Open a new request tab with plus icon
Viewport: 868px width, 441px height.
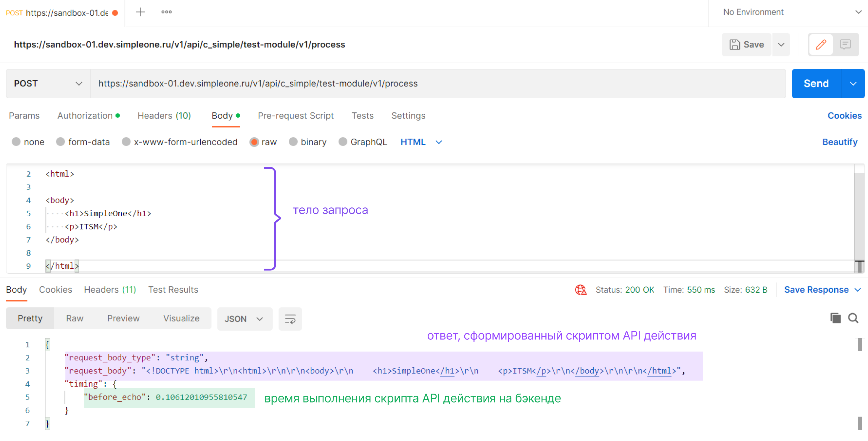[x=140, y=12]
